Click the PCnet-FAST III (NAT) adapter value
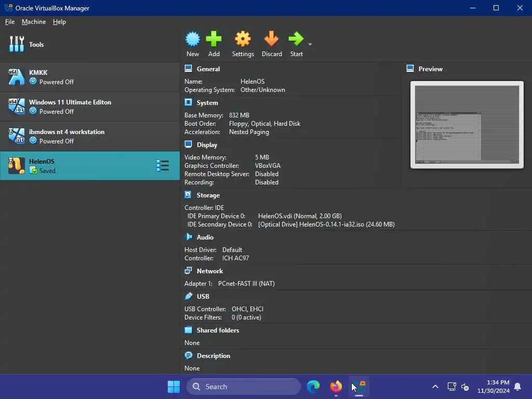 click(x=246, y=283)
